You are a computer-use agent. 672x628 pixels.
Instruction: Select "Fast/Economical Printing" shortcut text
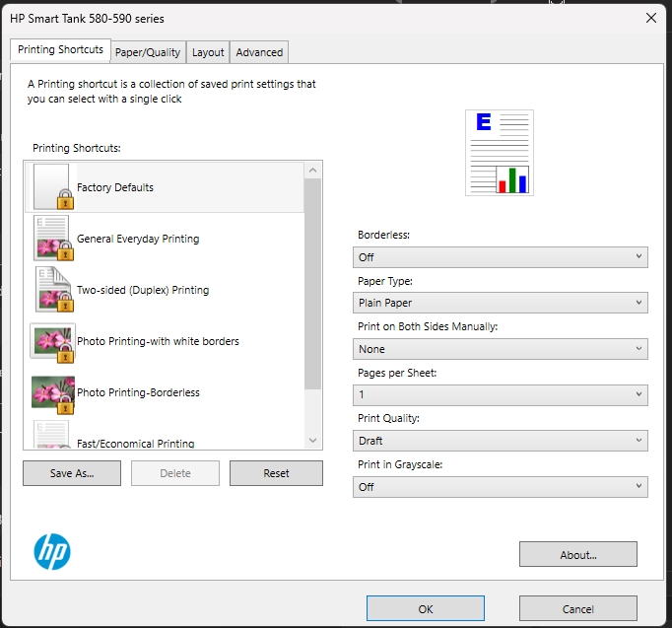135,444
